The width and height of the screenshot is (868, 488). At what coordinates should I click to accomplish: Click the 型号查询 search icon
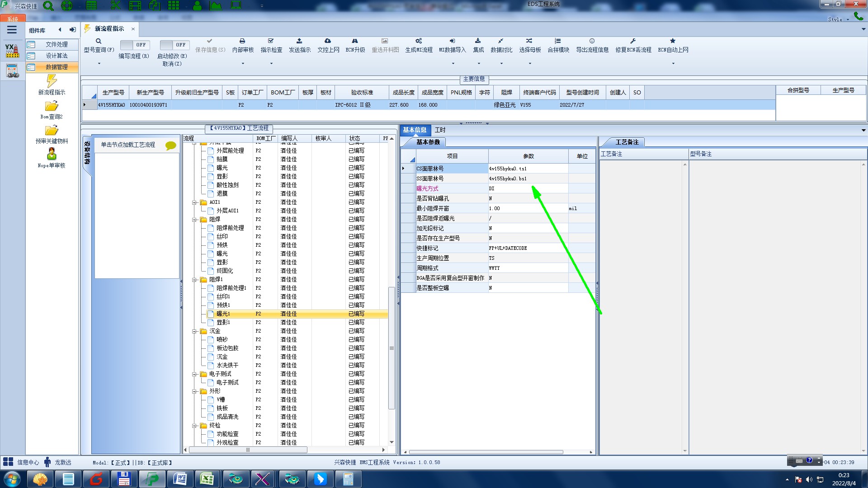[x=98, y=41]
